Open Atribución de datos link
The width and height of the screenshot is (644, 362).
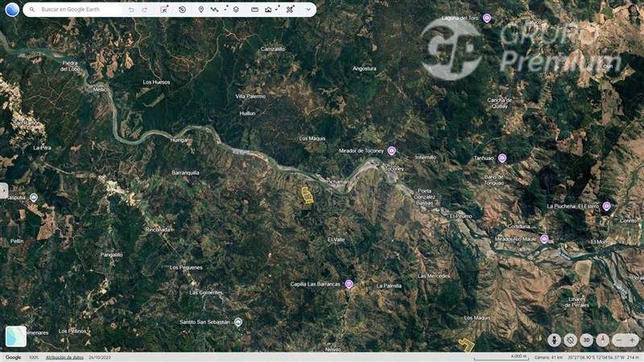[64, 357]
